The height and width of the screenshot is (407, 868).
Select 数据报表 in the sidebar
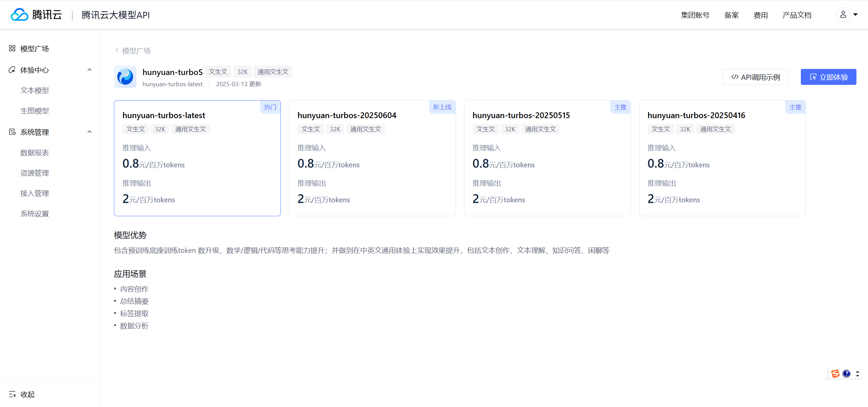pos(34,152)
